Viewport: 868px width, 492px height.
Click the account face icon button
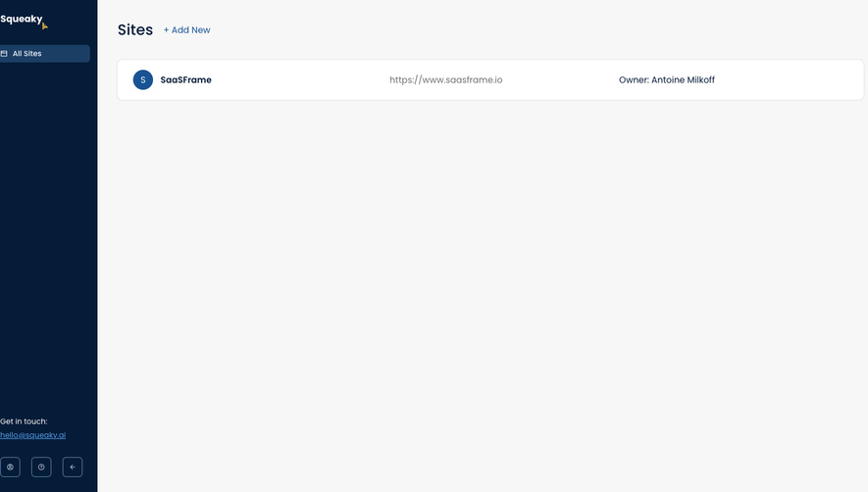pyautogui.click(x=10, y=467)
